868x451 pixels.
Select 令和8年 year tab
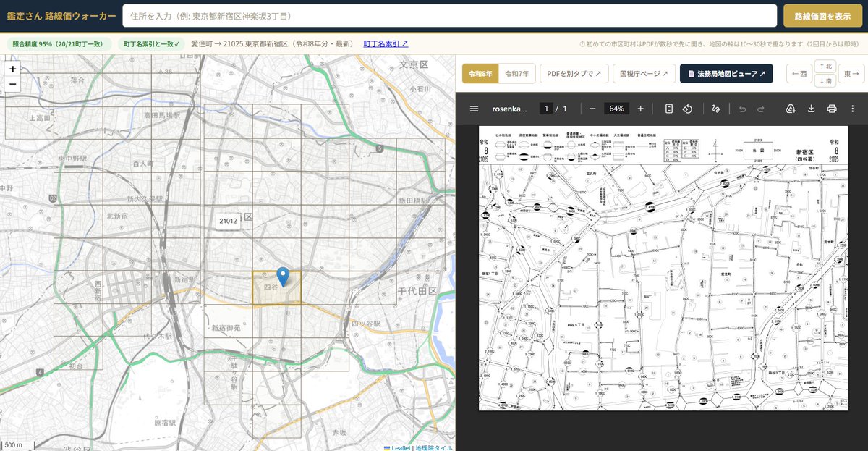[x=480, y=74]
